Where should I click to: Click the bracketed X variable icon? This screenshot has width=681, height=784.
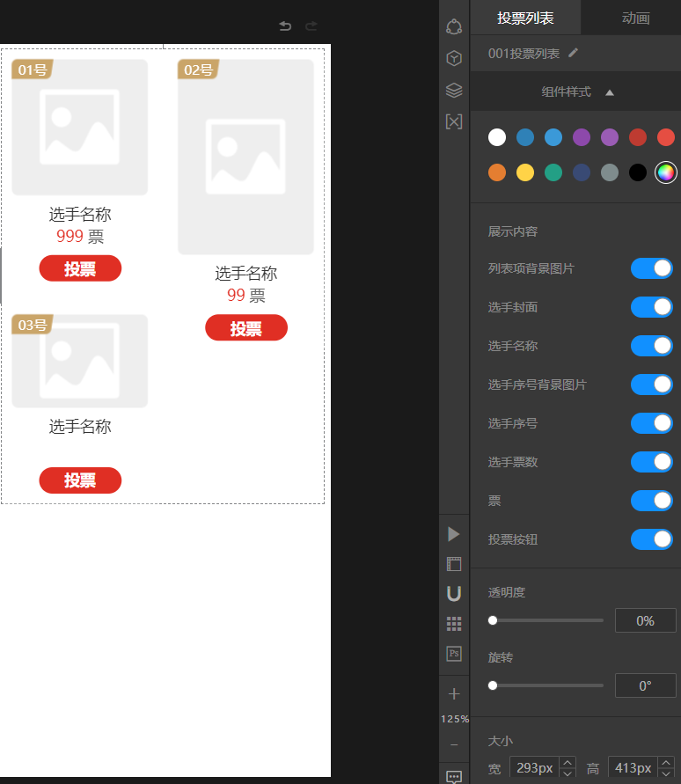454,121
